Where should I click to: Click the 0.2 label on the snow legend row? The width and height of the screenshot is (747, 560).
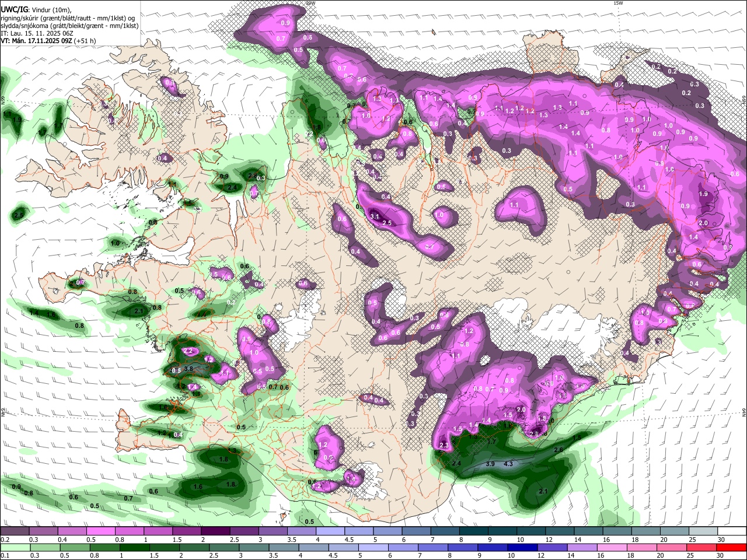pyautogui.click(x=4, y=540)
